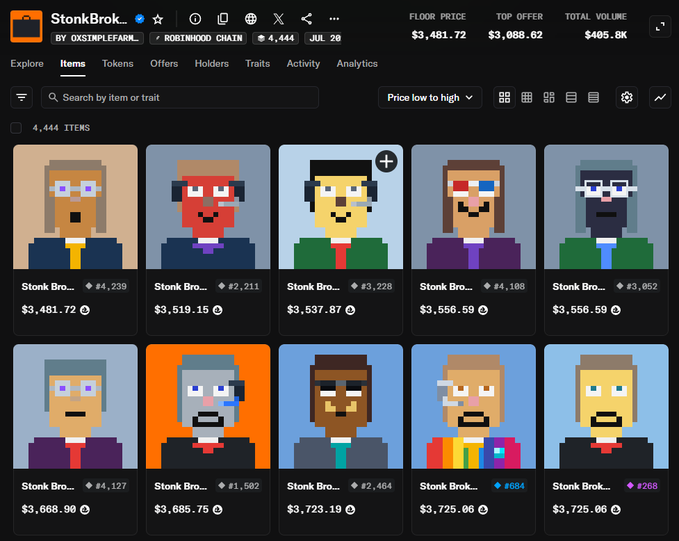Switch to compact table view layout

click(593, 97)
